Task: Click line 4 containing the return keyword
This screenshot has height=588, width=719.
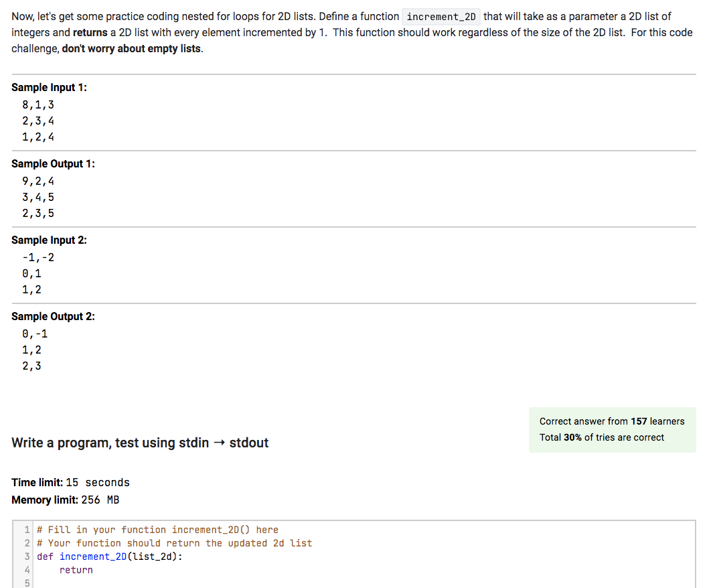Action: (76, 570)
